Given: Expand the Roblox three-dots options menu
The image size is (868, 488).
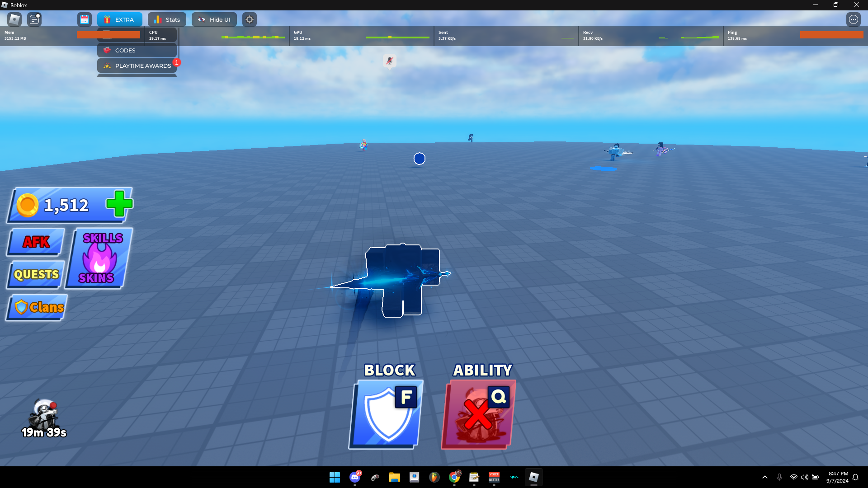Looking at the screenshot, I should tap(853, 19).
